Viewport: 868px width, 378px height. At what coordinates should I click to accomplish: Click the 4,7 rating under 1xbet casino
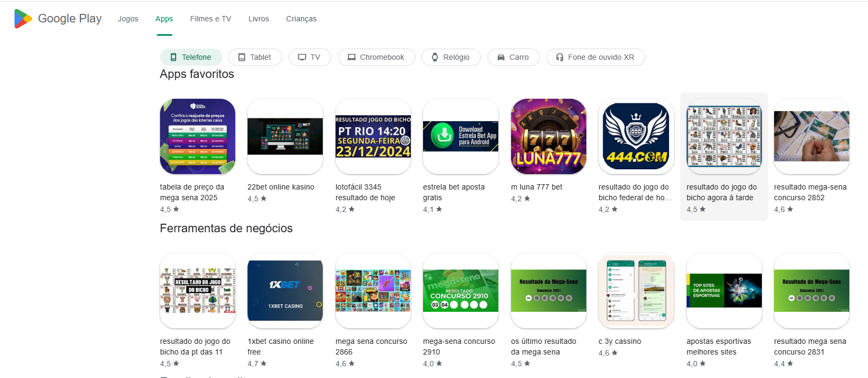coord(258,364)
